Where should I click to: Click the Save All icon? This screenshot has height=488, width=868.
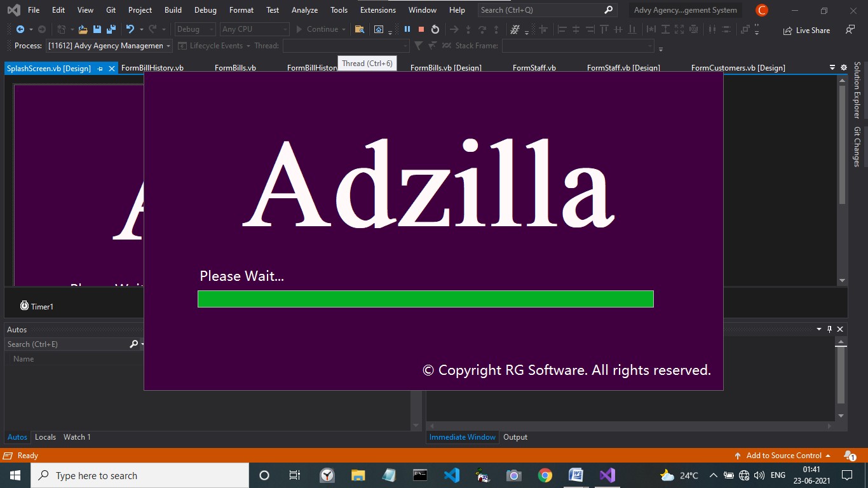coord(111,29)
